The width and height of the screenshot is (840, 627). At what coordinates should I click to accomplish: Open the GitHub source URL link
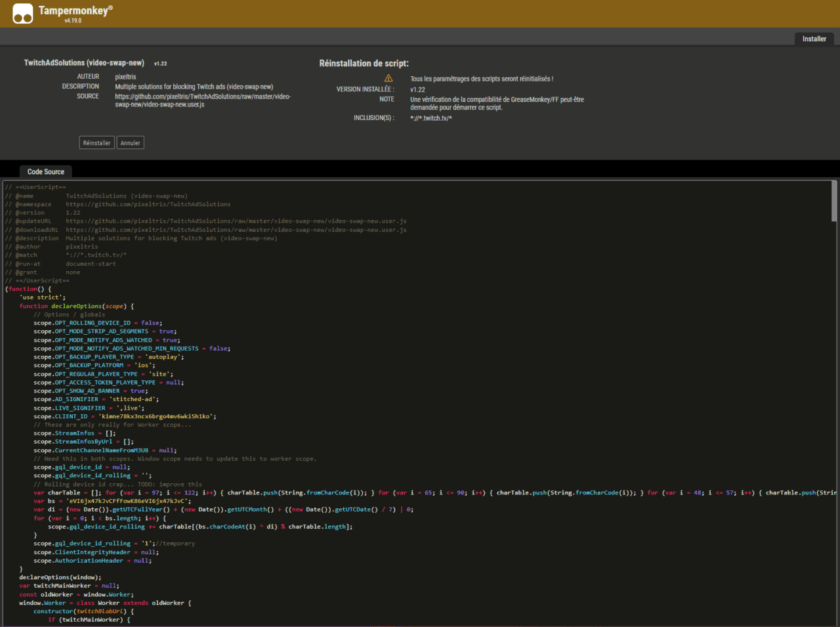[203, 100]
